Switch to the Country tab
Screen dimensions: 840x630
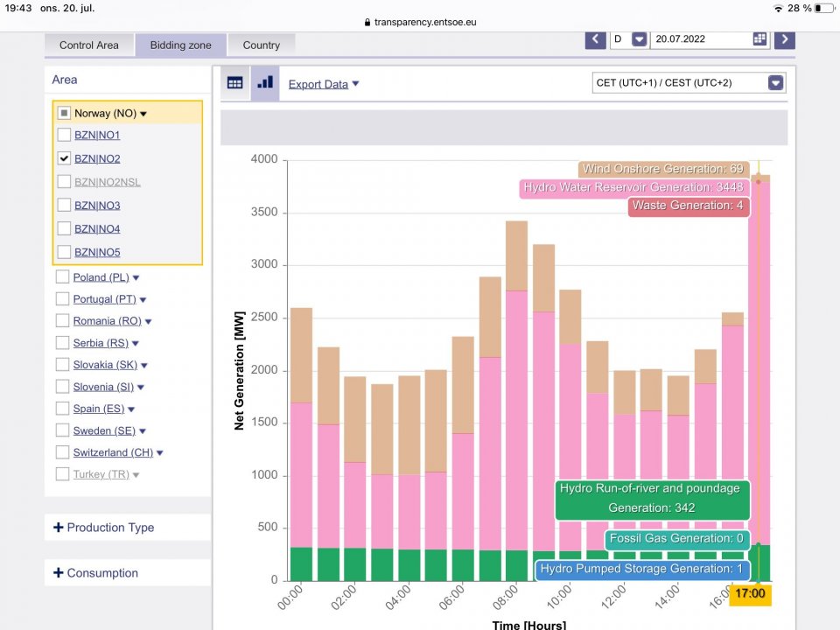pyautogui.click(x=262, y=45)
